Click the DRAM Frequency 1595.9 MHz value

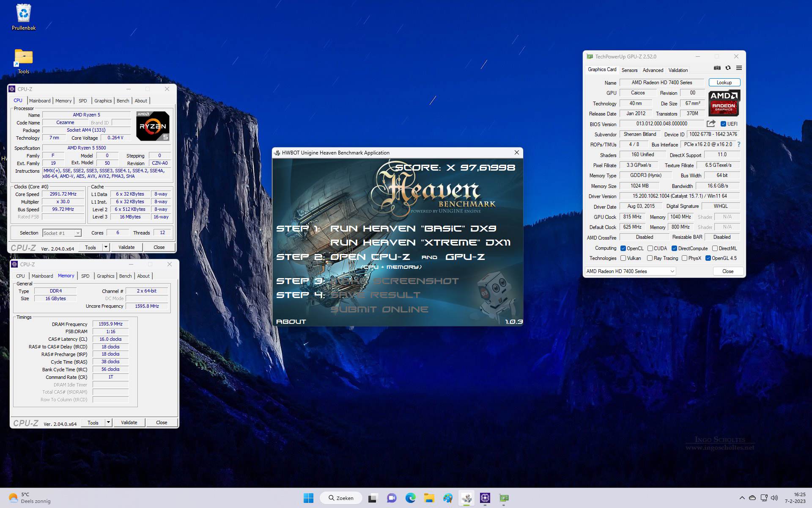pyautogui.click(x=110, y=324)
